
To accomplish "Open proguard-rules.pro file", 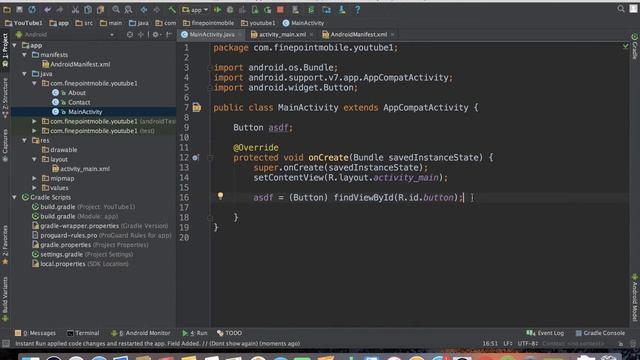I will (102, 235).
